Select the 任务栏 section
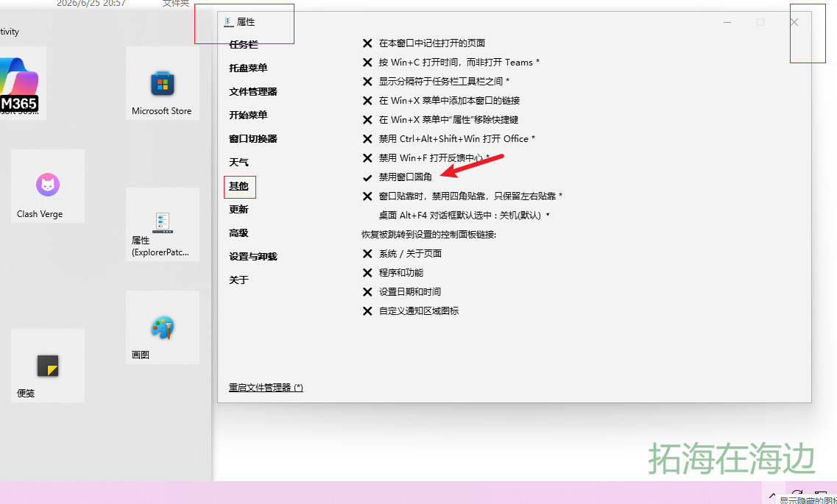Viewport: 837px width, 504px height. [x=244, y=45]
